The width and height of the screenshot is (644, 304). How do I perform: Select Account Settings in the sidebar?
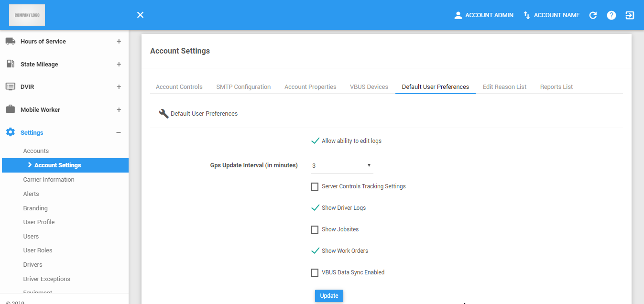(65, 165)
